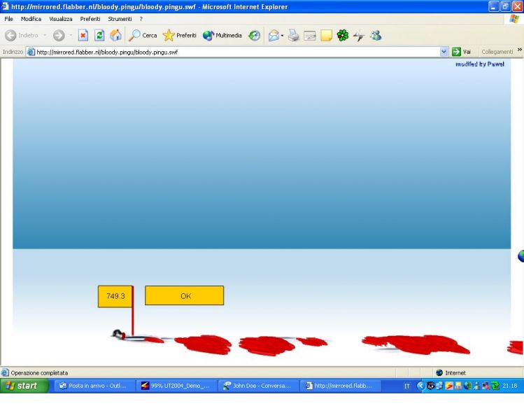
Task: Open the ? help menu
Action: point(141,19)
